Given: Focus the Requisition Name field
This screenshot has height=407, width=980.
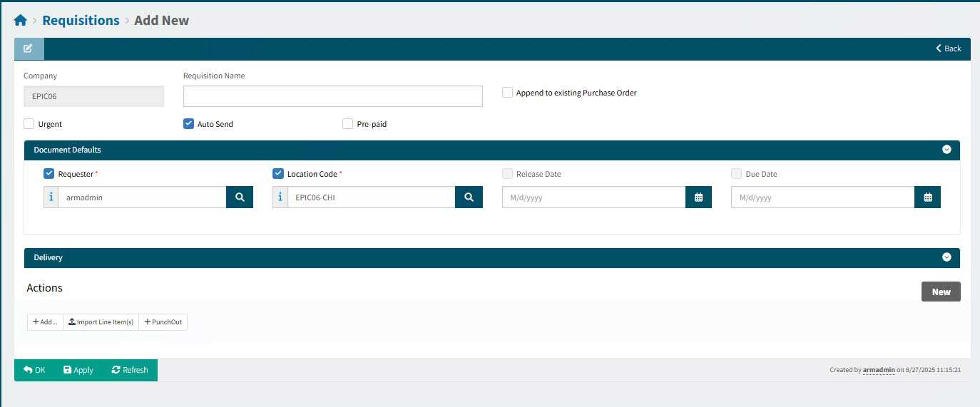Looking at the screenshot, I should coord(333,96).
